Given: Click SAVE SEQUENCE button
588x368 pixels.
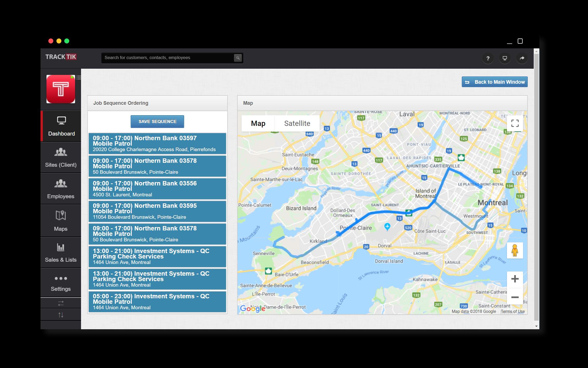Looking at the screenshot, I should (157, 121).
